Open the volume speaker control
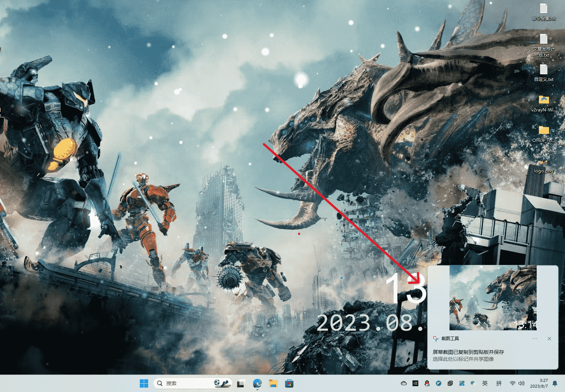 click(x=522, y=383)
